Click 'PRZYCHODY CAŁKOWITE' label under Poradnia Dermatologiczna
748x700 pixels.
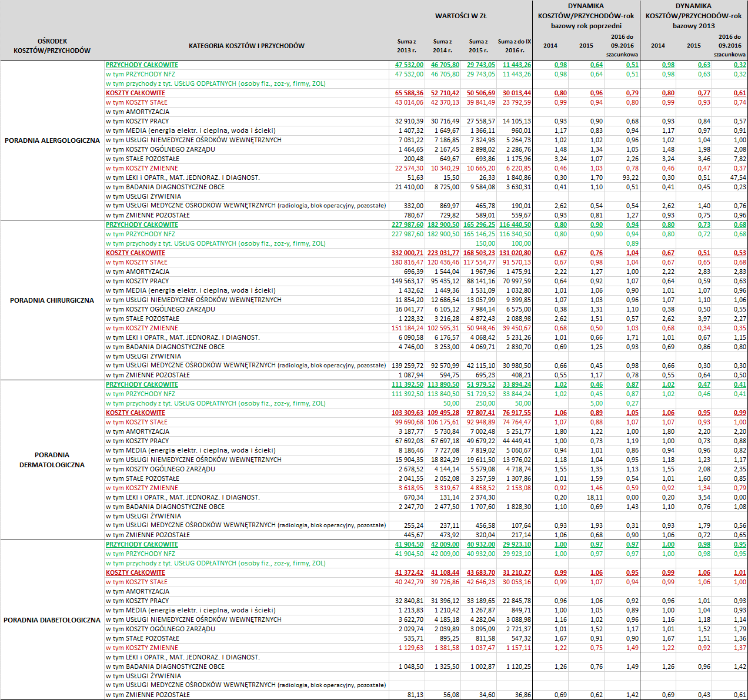[142, 384]
